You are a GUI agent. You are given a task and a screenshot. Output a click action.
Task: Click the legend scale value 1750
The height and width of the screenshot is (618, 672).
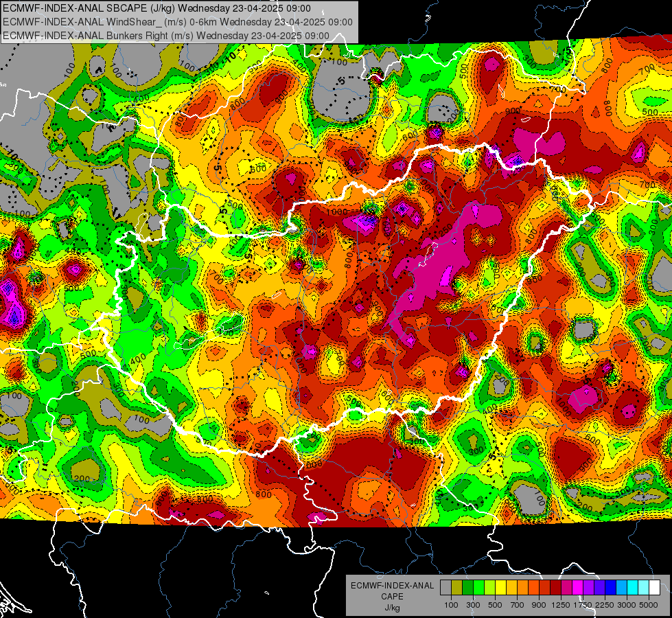tap(583, 605)
